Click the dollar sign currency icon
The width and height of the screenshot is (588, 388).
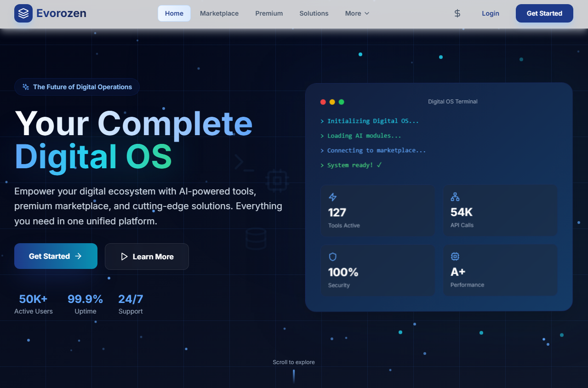[457, 13]
